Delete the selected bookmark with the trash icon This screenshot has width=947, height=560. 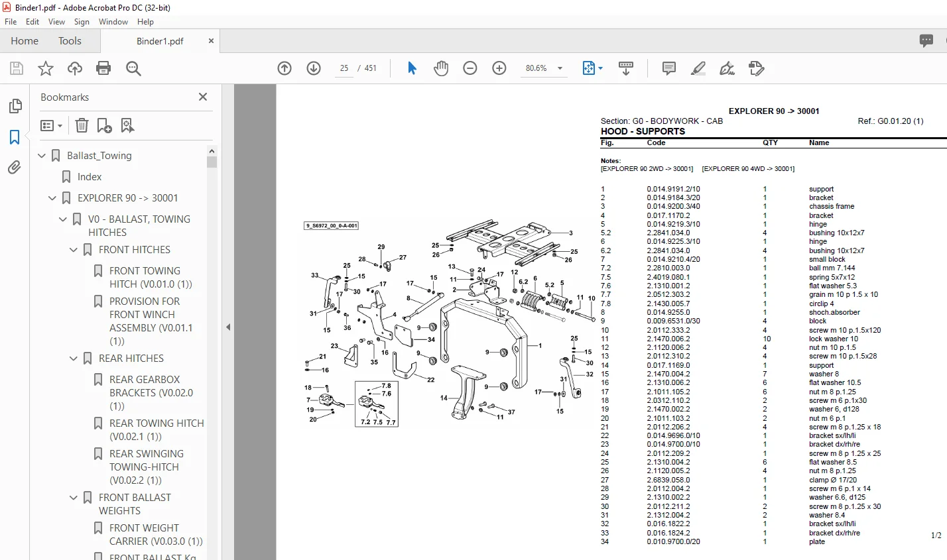click(x=82, y=125)
